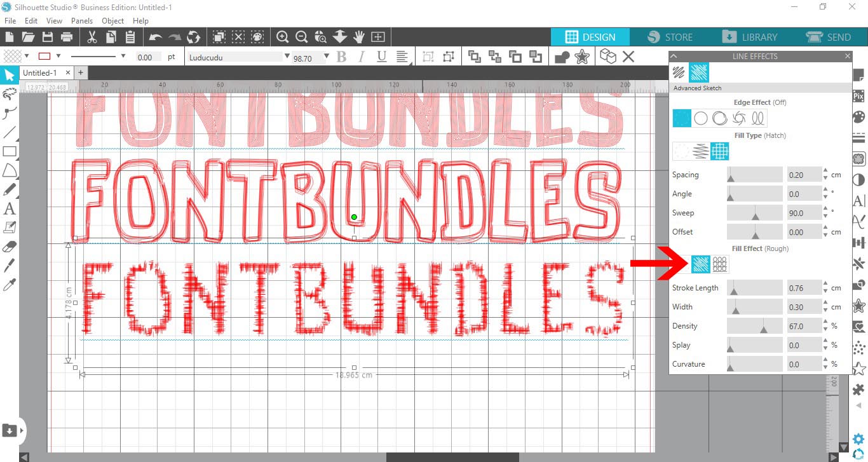The image size is (868, 462).
Task: Click the Sweep slider
Action: (755, 213)
